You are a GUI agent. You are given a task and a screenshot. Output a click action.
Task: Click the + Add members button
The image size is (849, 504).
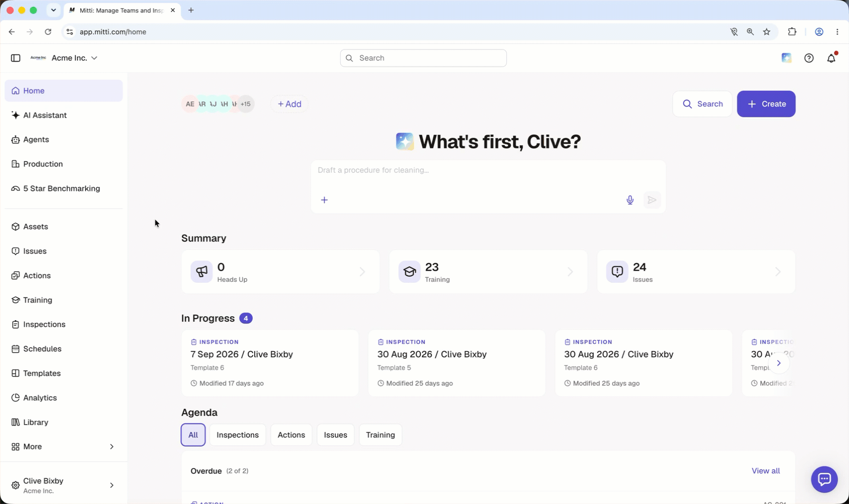[x=290, y=104]
